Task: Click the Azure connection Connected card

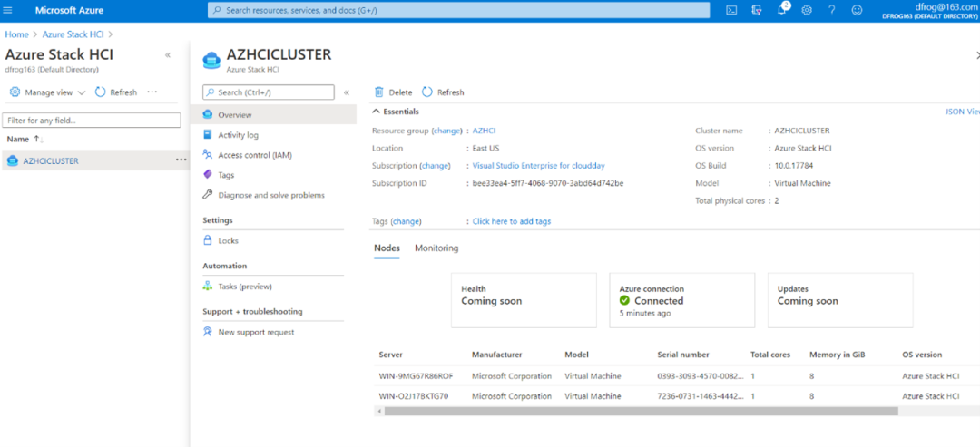Action: [x=681, y=300]
